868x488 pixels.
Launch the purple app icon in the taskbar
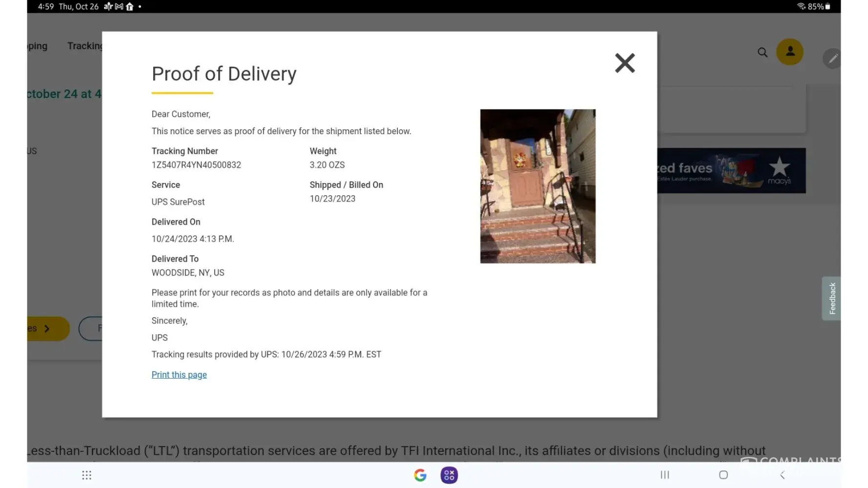[x=449, y=475]
